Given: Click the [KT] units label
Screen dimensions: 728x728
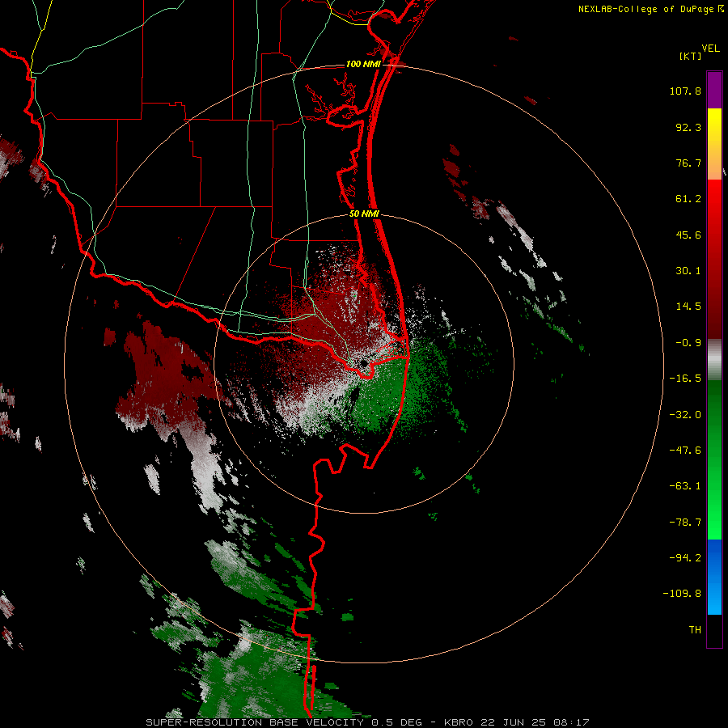Looking at the screenshot, I should click(690, 56).
